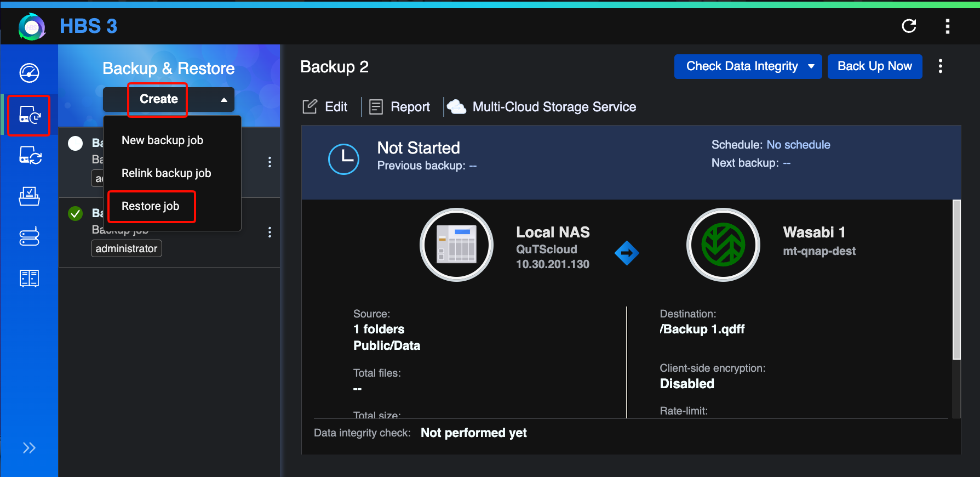This screenshot has width=980, height=477.
Task: Select the job with the white status circle
Action: (x=76, y=143)
